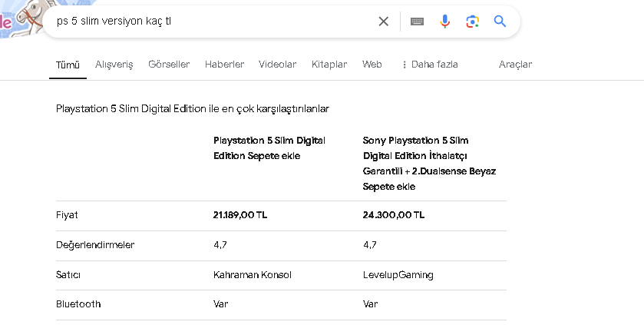
Task: Open the Kitaplar tab
Action: [329, 65]
